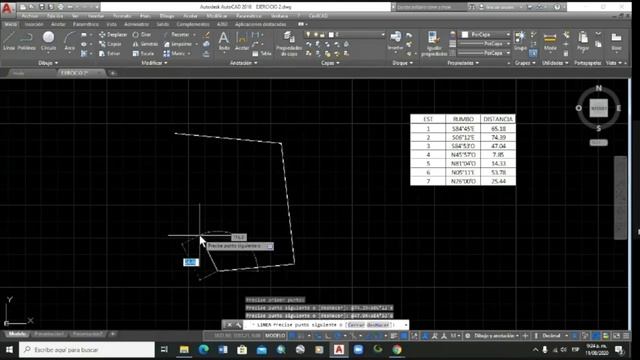This screenshot has width=640, height=360.
Task: Click the Copiar modify tool
Action: click(111, 44)
